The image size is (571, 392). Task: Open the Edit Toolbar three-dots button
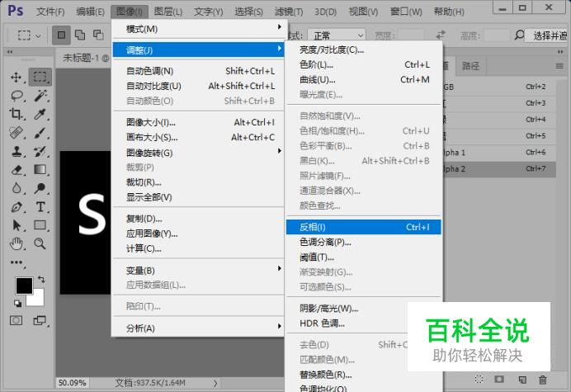17,262
